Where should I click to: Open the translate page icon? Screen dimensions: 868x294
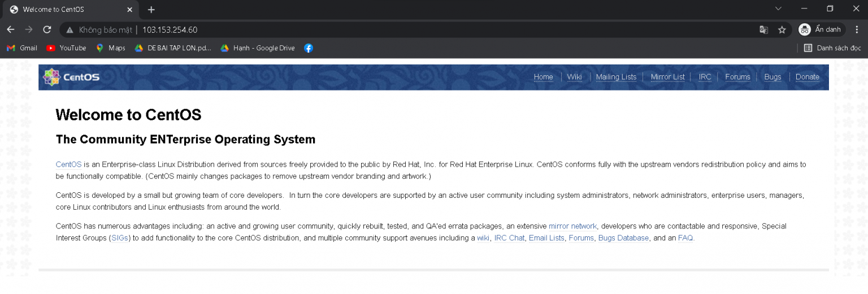[763, 30]
